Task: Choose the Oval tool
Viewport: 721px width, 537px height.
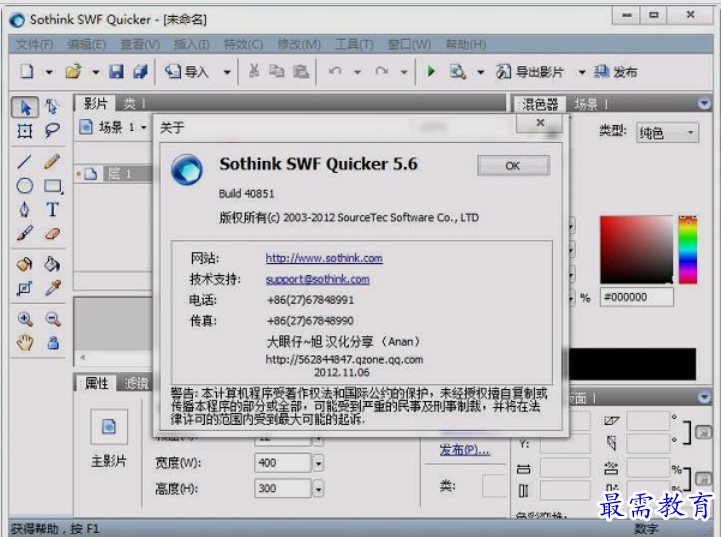Action: click(x=25, y=186)
